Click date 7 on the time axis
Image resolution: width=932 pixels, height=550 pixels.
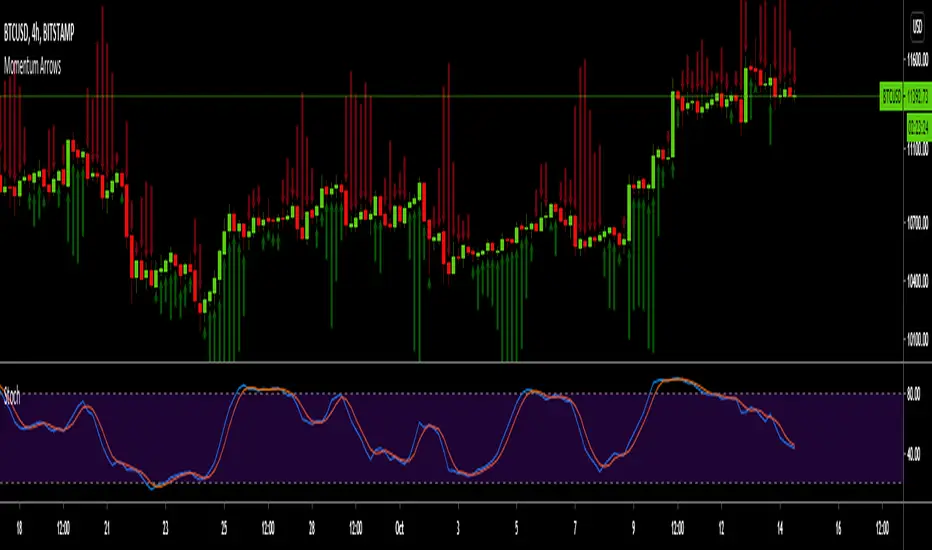[575, 528]
